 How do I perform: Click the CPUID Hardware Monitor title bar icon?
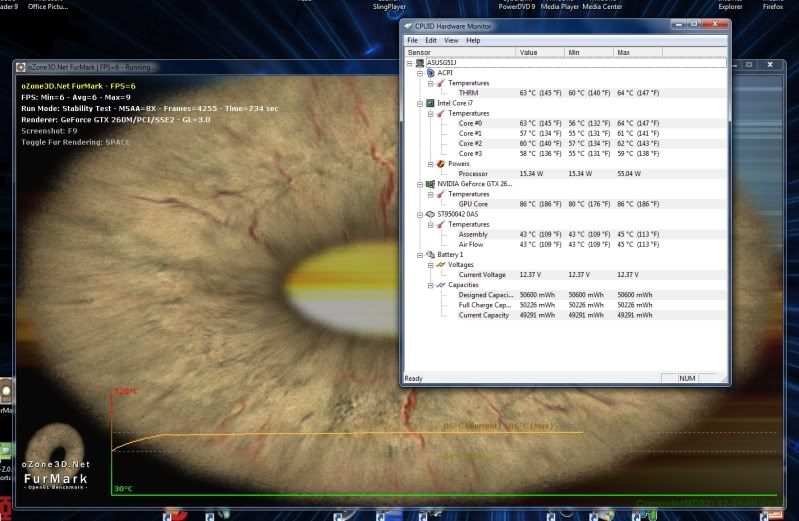pyautogui.click(x=408, y=25)
